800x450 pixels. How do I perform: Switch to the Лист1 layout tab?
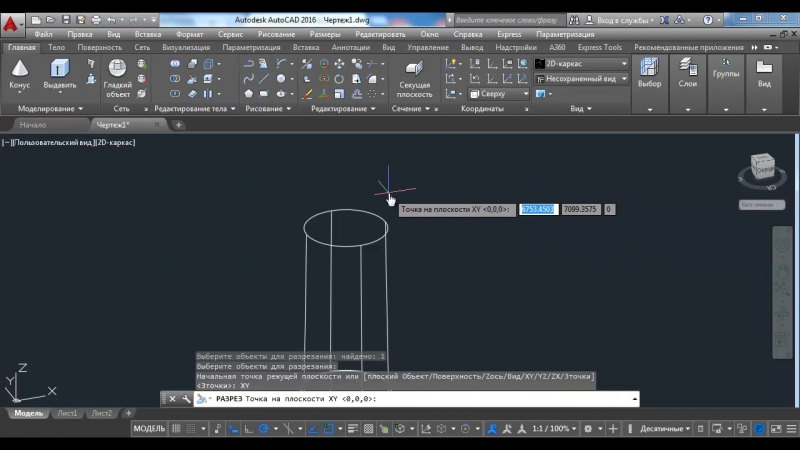point(67,413)
